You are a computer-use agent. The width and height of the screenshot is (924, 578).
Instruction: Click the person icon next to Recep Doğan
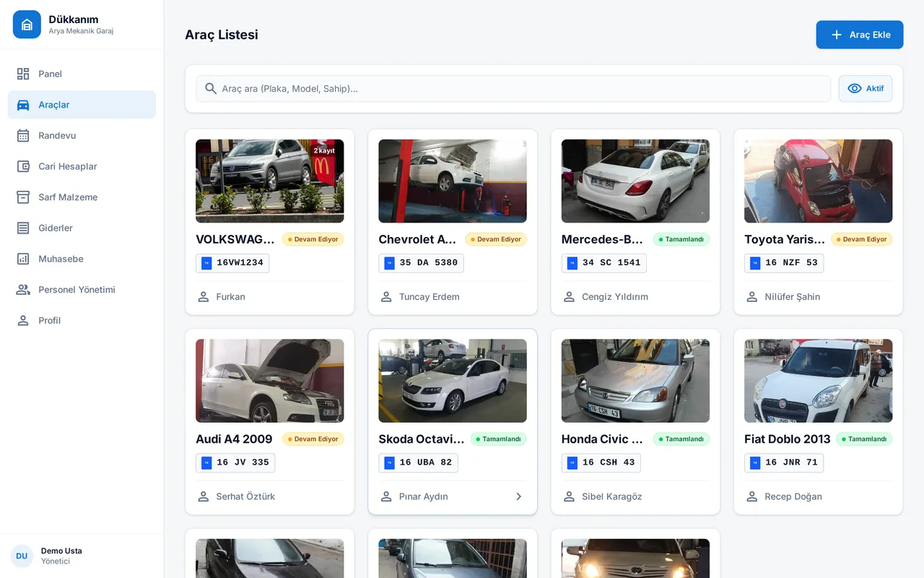[751, 496]
